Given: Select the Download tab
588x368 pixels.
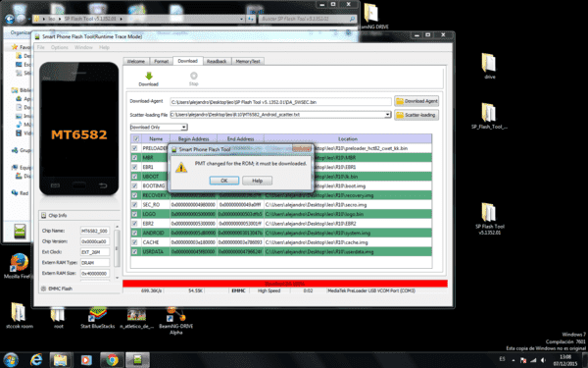Looking at the screenshot, I should tap(187, 61).
